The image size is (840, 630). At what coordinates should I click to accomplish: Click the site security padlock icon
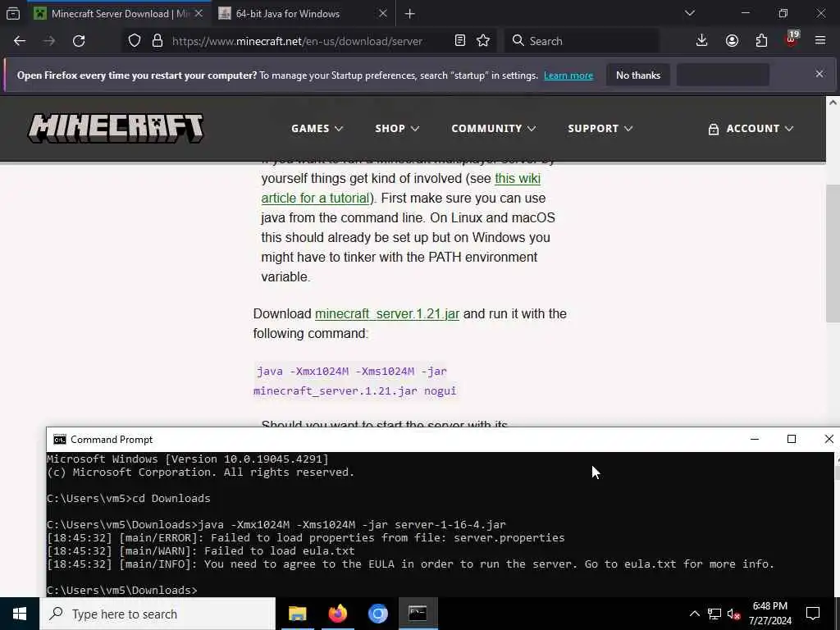tap(157, 41)
